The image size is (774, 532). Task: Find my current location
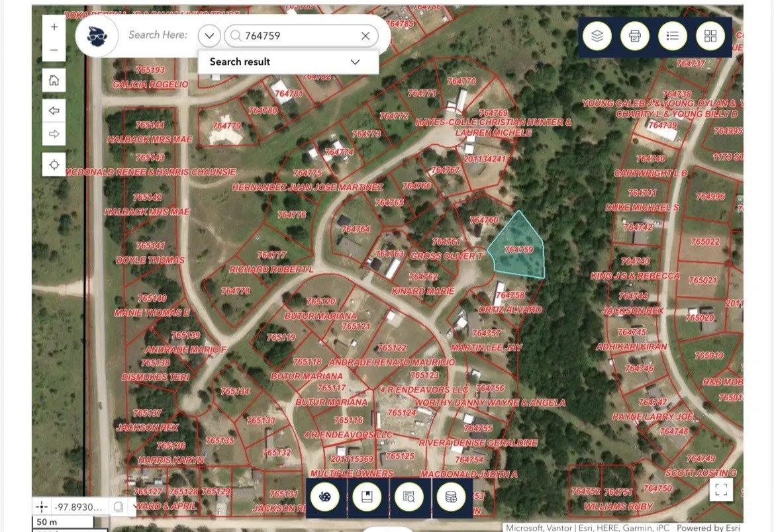[x=54, y=164]
